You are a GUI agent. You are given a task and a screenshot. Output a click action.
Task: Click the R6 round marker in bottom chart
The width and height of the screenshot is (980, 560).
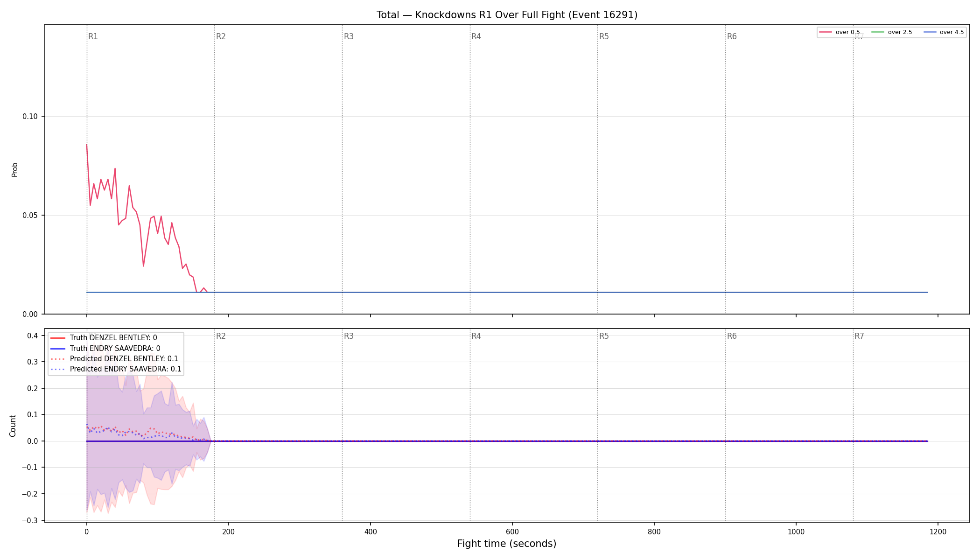click(x=732, y=336)
